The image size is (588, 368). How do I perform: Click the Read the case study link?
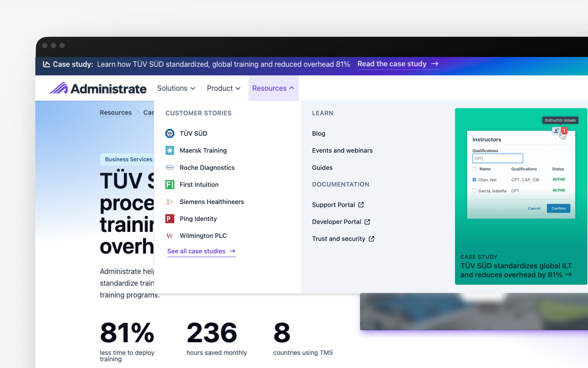point(398,64)
